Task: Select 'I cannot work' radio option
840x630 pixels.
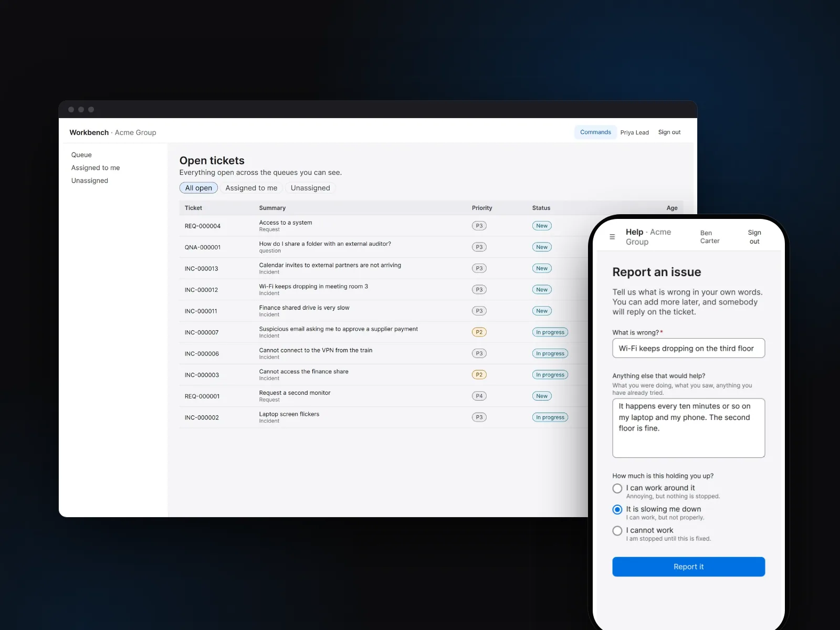Action: point(617,531)
